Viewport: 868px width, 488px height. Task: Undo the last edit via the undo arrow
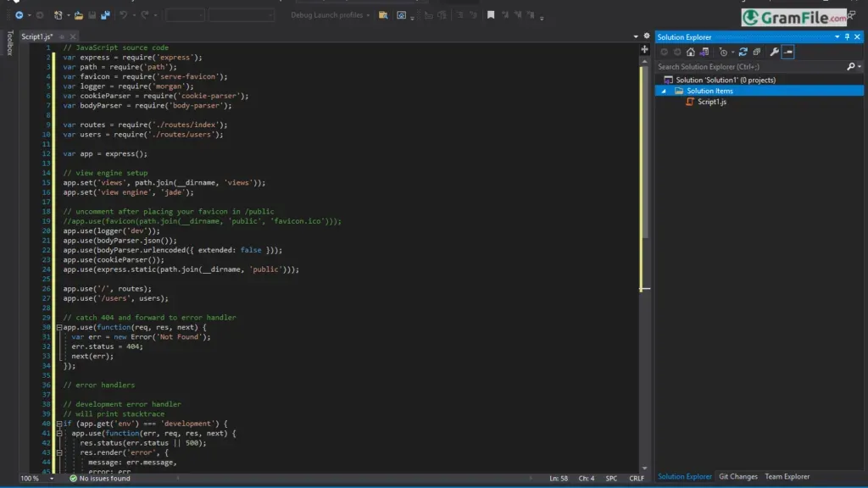point(124,15)
